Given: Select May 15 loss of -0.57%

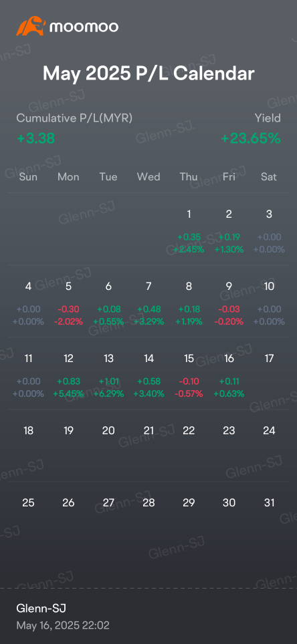Looking at the screenshot, I should pyautogui.click(x=189, y=376).
